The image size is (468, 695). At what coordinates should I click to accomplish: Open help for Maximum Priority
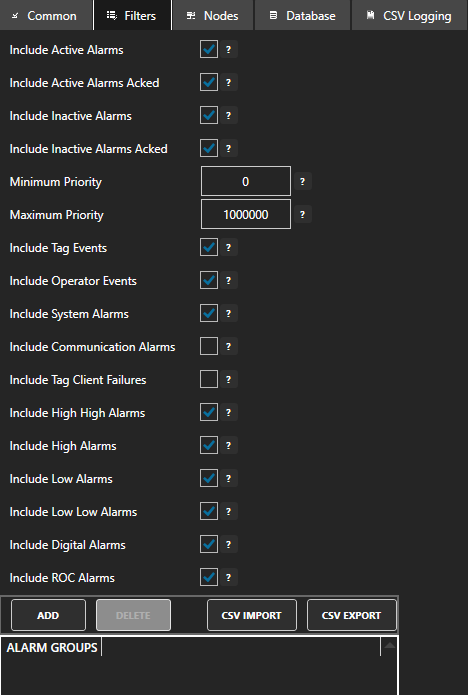[302, 215]
